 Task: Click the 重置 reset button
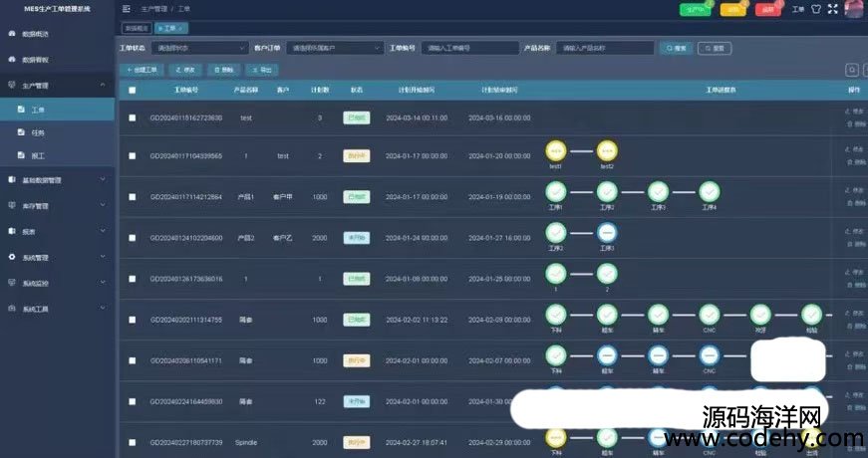pos(716,47)
